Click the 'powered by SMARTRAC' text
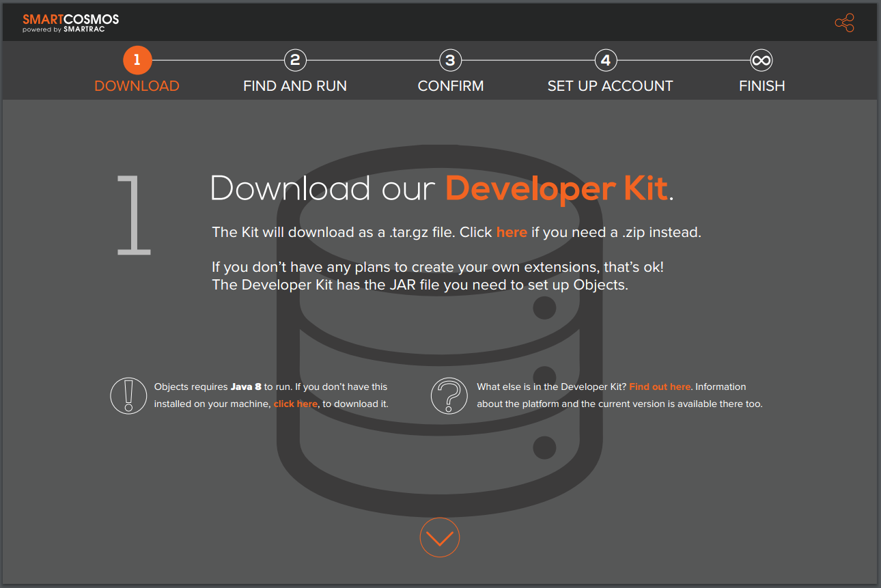 tap(64, 29)
